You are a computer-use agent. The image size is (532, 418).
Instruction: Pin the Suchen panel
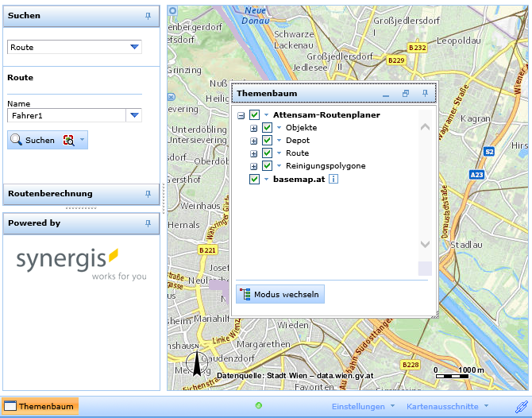(x=148, y=16)
